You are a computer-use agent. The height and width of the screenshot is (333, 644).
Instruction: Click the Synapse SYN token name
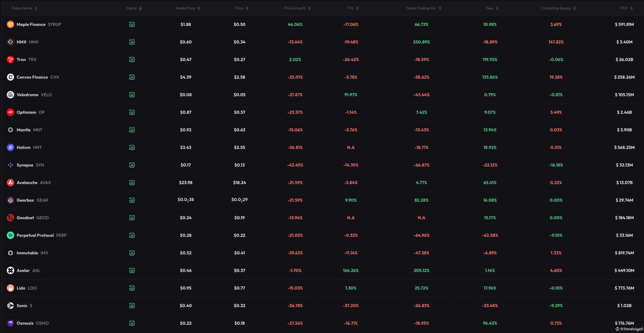(x=30, y=165)
